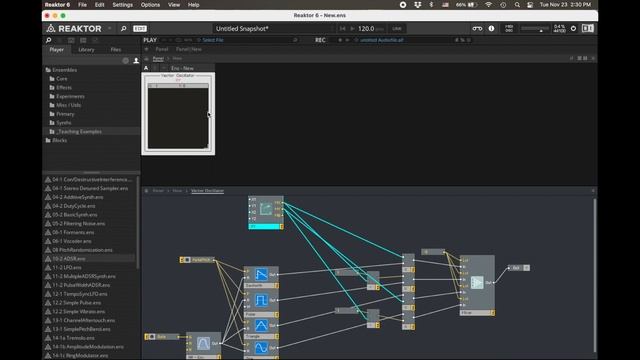The image size is (640, 360).
Task: Switch to the Files tab
Action: [116, 49]
